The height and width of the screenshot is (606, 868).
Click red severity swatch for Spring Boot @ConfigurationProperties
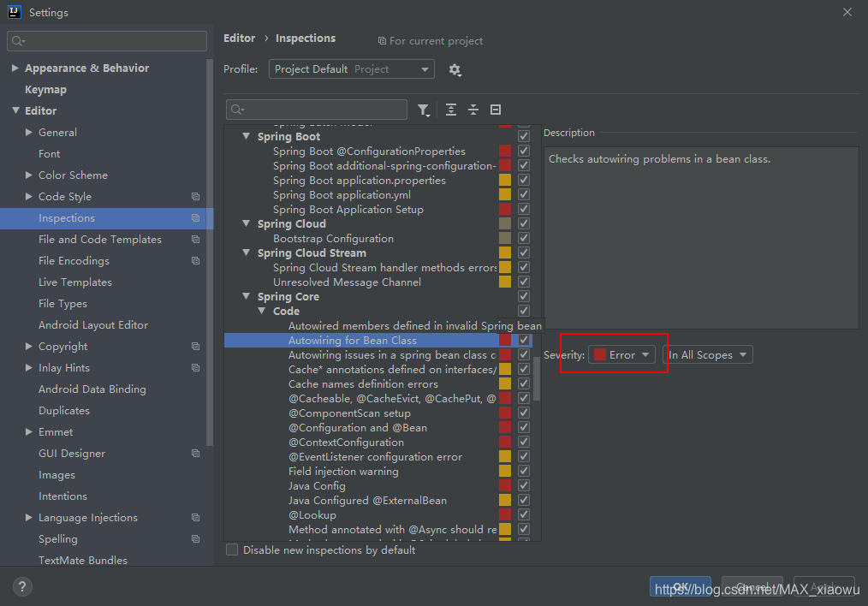coord(505,151)
